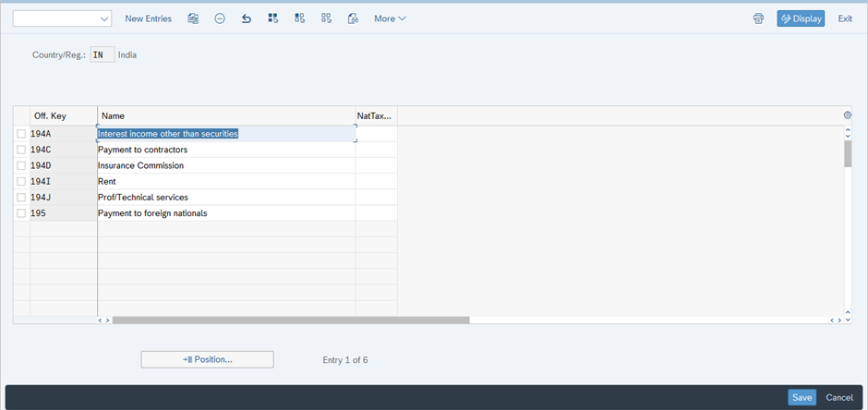868x410 pixels.
Task: Click the 'Payment to contractors' cell
Action: [x=226, y=150]
